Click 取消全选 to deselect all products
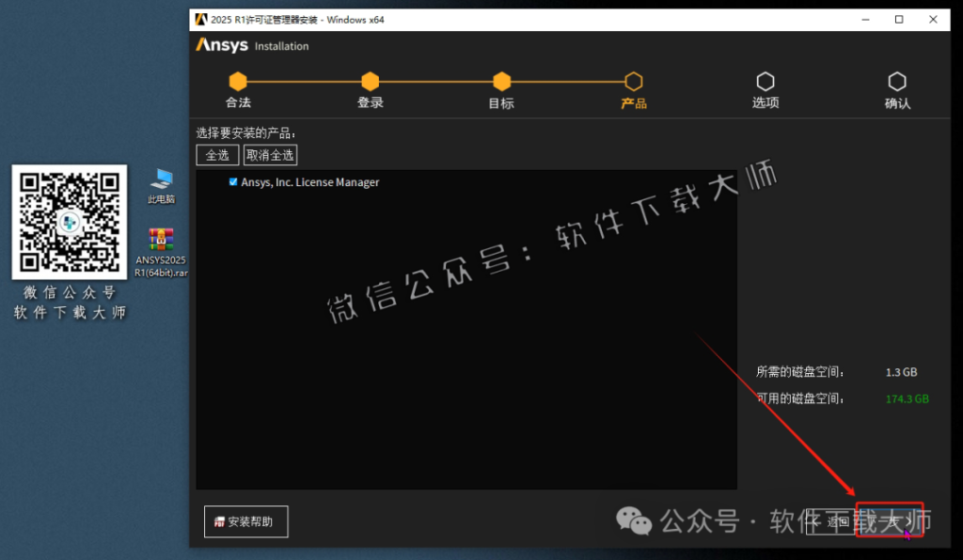Image resolution: width=963 pixels, height=560 pixels. [x=270, y=155]
